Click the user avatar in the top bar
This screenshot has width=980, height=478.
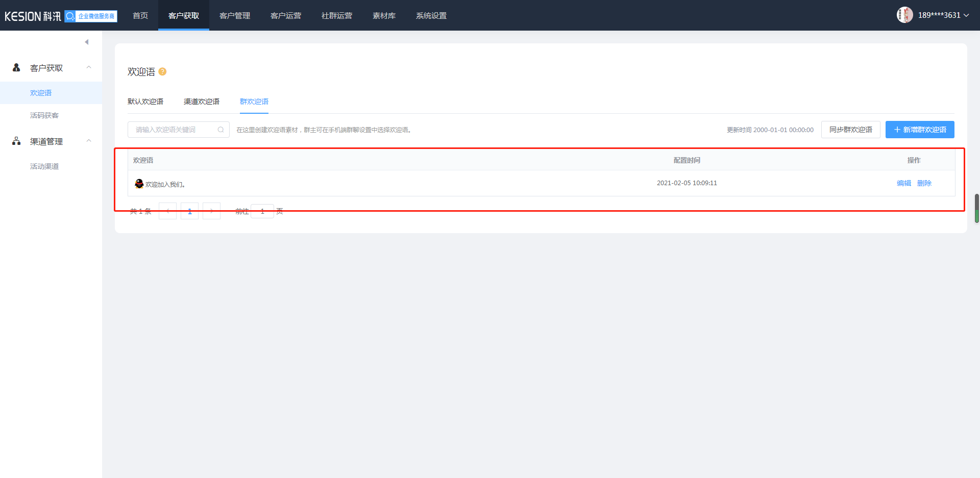(x=905, y=15)
